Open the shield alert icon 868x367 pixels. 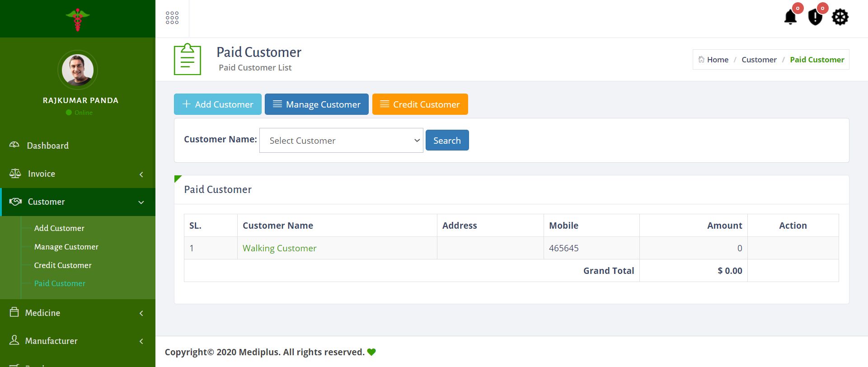pos(815,17)
